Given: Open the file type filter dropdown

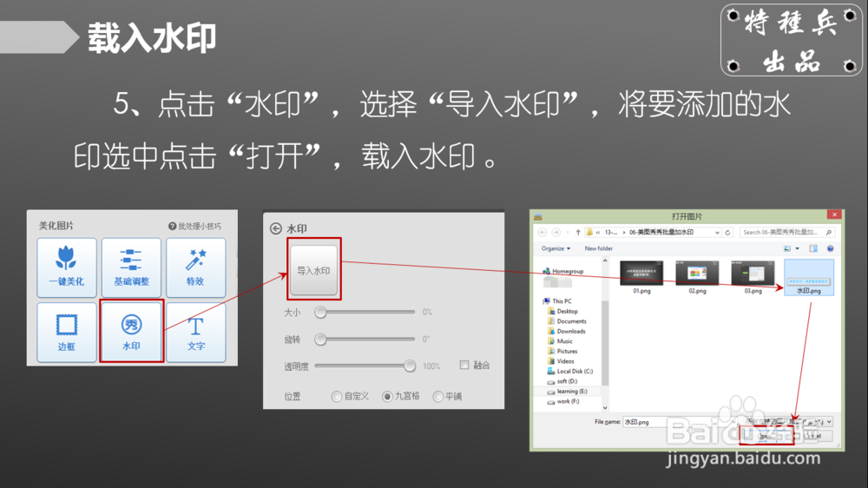Looking at the screenshot, I should (789, 421).
